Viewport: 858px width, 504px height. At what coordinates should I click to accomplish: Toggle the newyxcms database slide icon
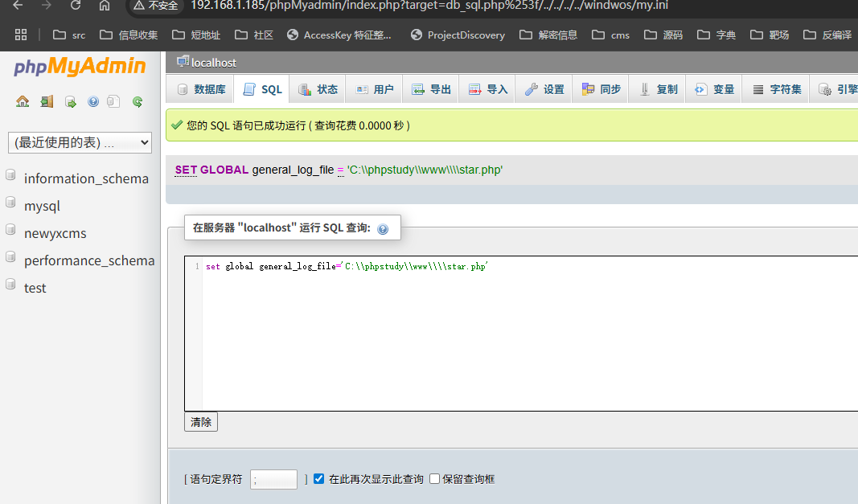click(10, 232)
